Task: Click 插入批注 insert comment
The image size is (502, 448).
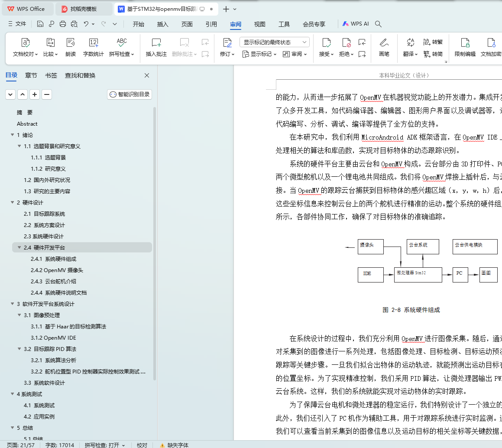Action: pos(156,47)
